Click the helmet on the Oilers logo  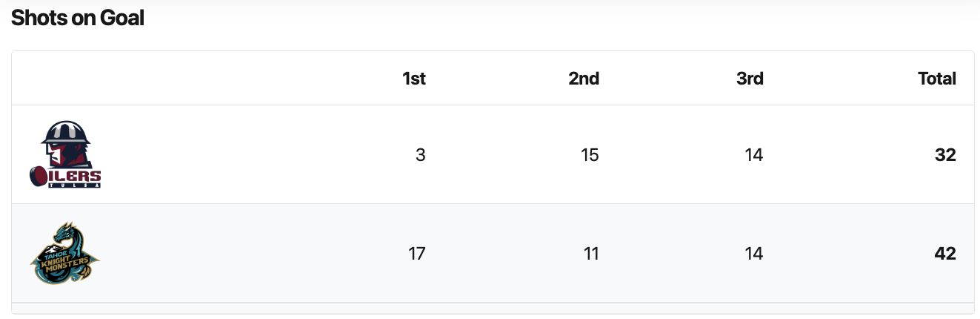66,133
